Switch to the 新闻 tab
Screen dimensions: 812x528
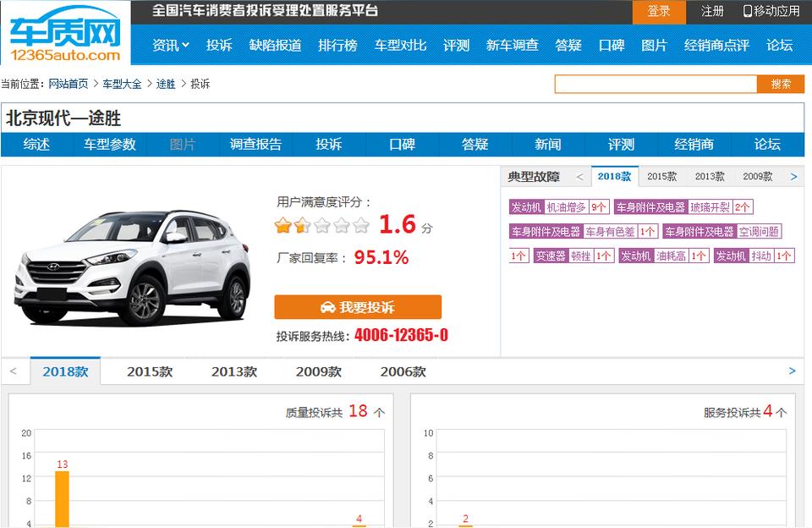(x=548, y=144)
